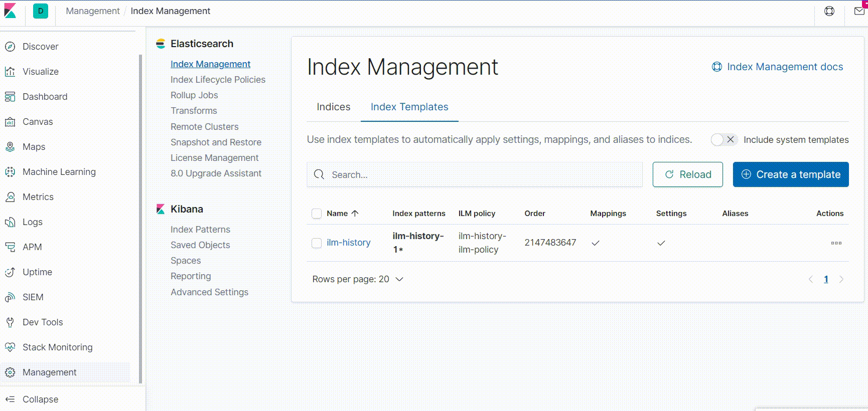Check the select-all templates checkbox
The width and height of the screenshot is (868, 411).
317,214
